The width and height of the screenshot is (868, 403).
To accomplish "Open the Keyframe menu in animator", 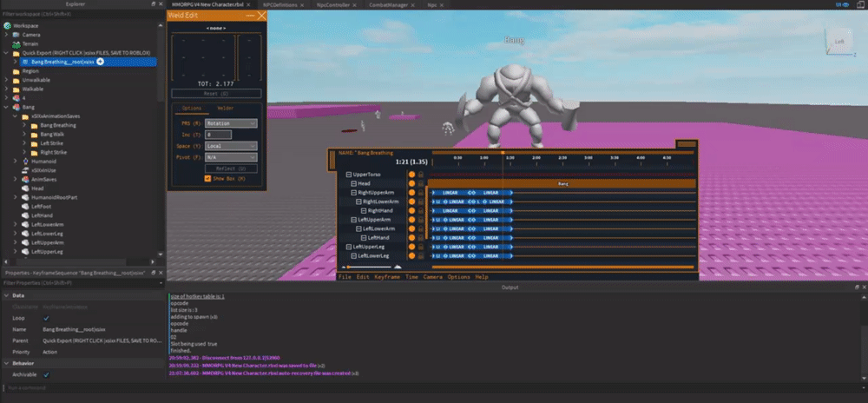I will (x=387, y=277).
